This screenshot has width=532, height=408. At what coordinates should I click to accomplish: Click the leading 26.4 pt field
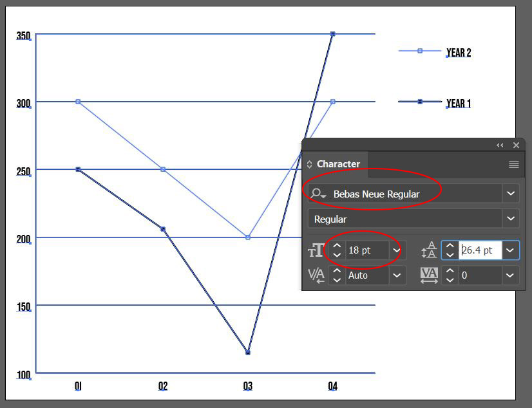480,250
